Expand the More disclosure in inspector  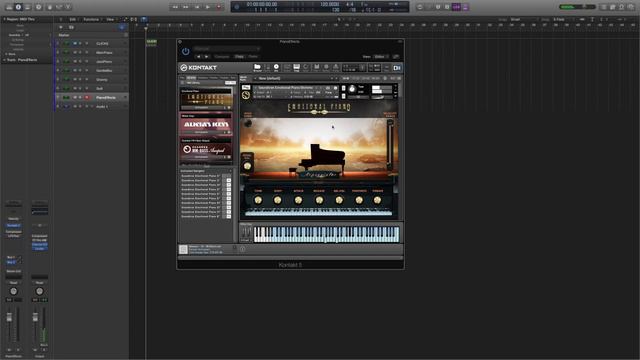click(6, 54)
